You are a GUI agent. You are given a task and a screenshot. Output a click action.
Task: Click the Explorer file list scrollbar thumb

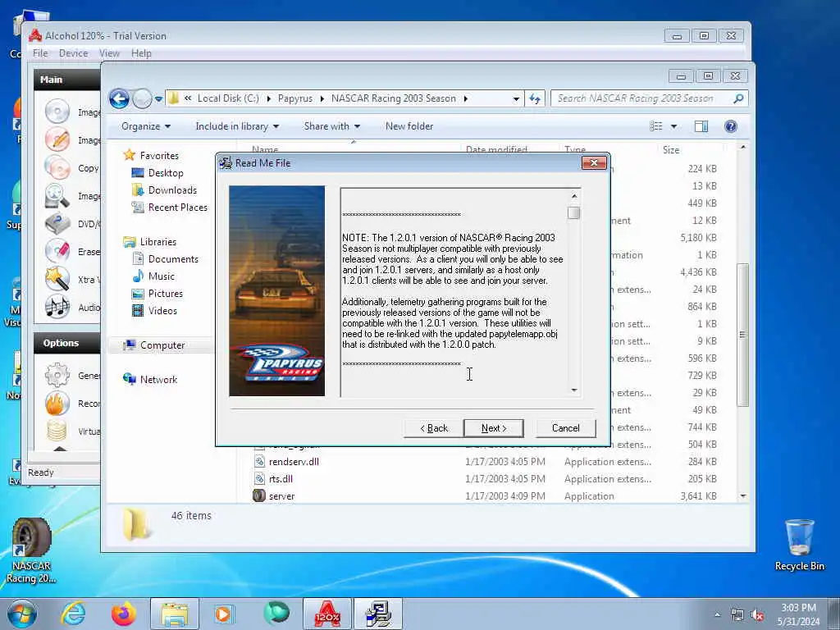coord(742,335)
